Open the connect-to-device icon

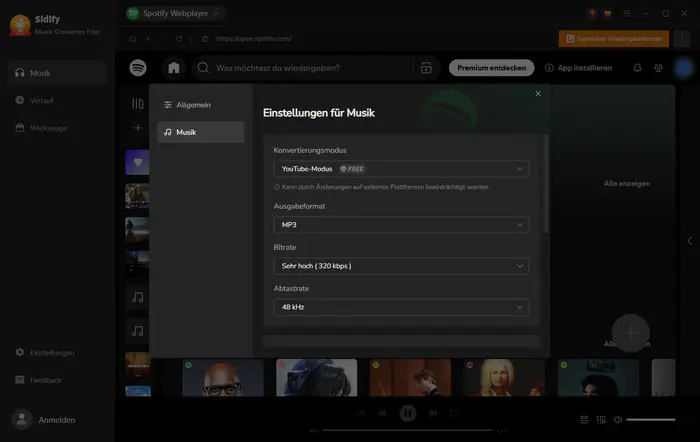[601, 420]
